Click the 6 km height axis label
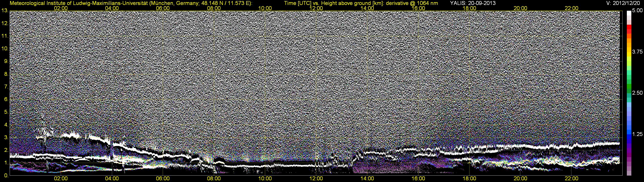Image resolution: width=644 pixels, height=182 pixels. coord(6,100)
